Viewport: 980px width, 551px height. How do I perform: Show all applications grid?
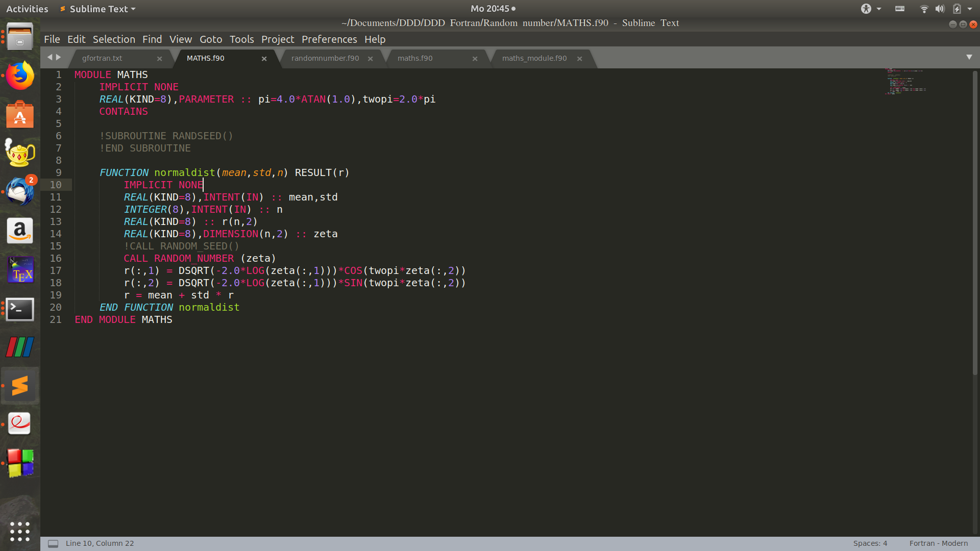(x=20, y=532)
